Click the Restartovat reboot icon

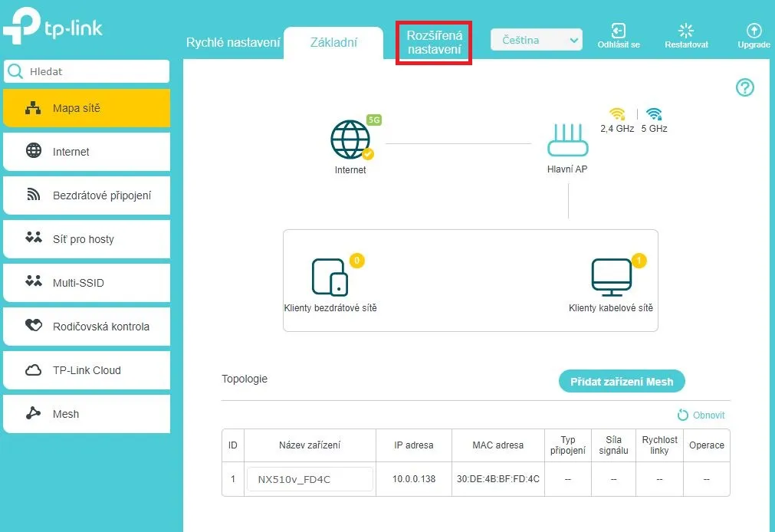coord(686,31)
